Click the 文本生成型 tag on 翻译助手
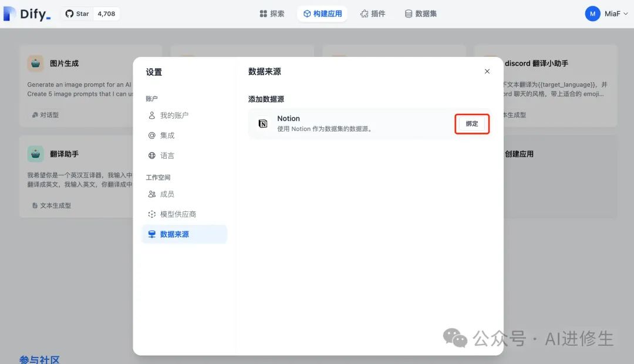This screenshot has width=634, height=364. (51, 205)
